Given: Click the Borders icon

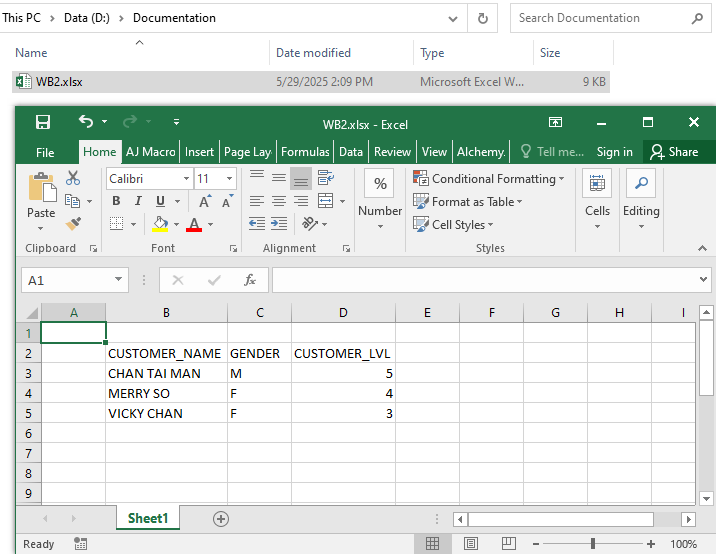Looking at the screenshot, I should (x=117, y=224).
